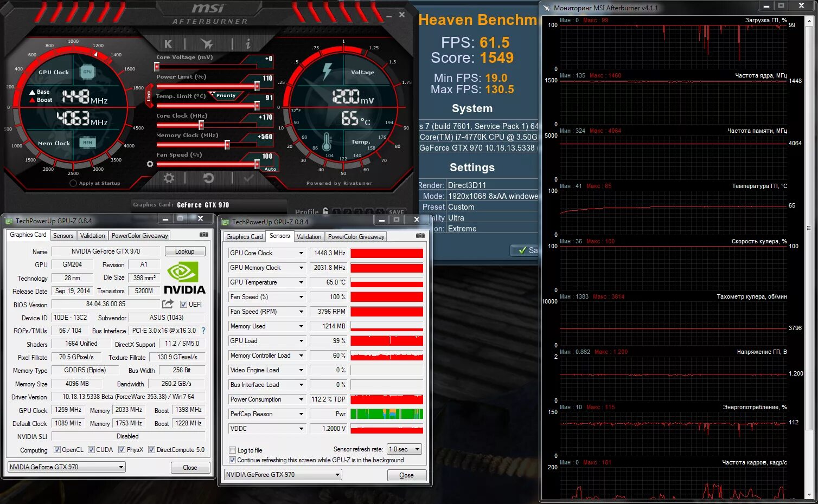Open GPU selector dropdown in right GPU-Z
The height and width of the screenshot is (504, 818).
click(x=283, y=475)
